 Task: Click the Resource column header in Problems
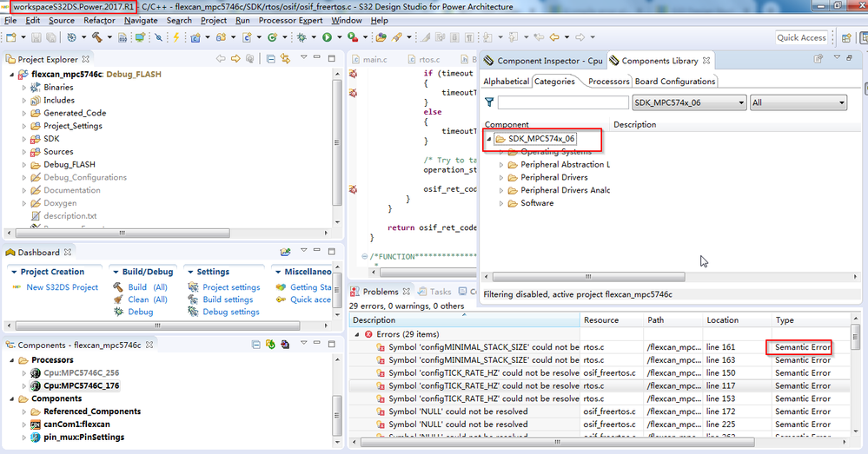click(611, 319)
